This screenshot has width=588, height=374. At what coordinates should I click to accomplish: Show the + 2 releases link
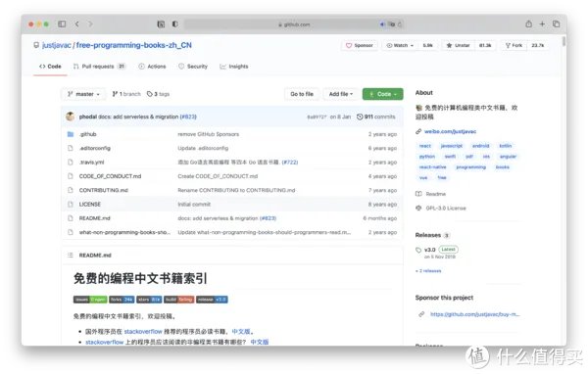428,270
